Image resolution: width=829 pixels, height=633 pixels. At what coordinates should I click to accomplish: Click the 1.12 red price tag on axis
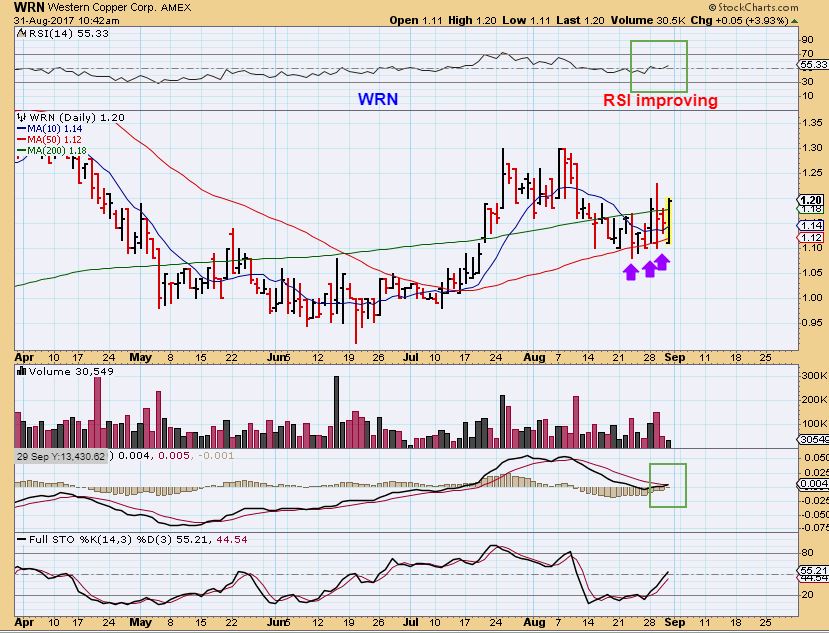click(x=810, y=238)
